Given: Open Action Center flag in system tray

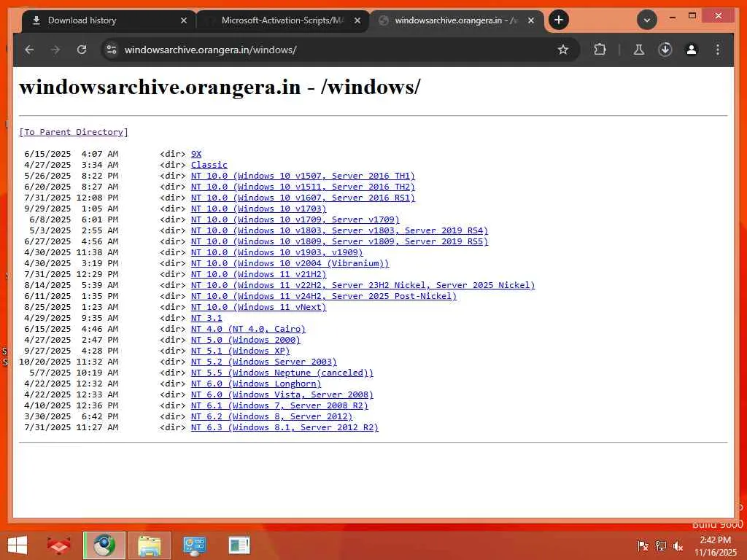Looking at the screenshot, I should pyautogui.click(x=643, y=545).
